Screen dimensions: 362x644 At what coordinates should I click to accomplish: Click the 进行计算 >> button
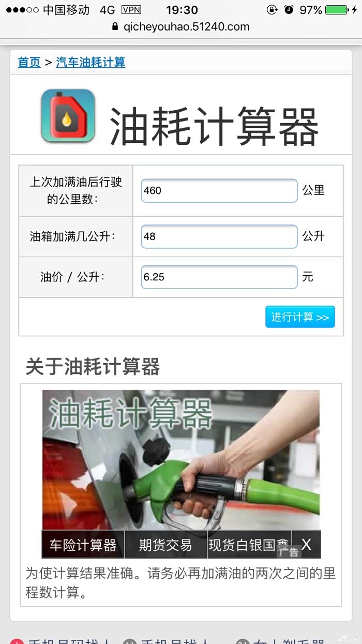(300, 317)
